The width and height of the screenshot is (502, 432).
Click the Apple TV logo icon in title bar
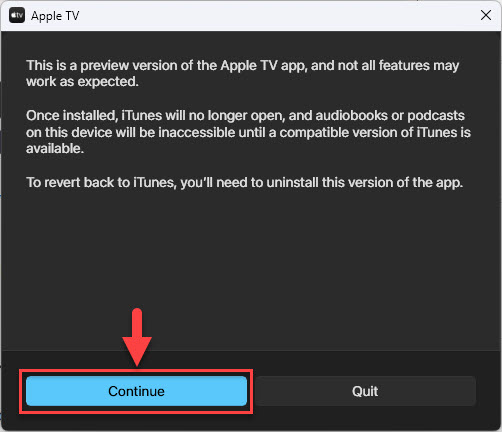pos(17,15)
